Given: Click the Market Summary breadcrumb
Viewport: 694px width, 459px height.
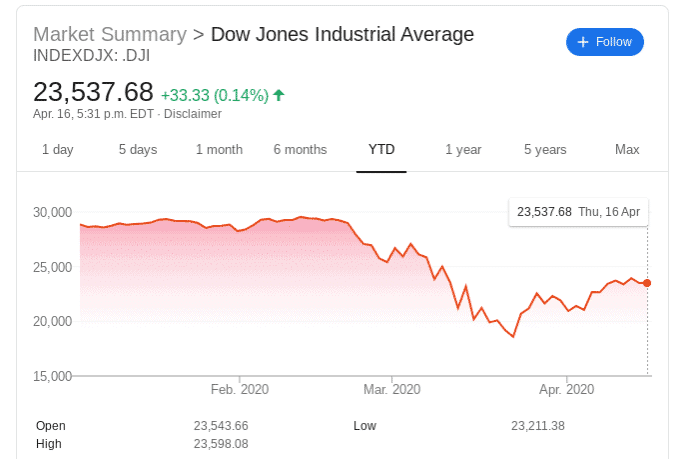Looking at the screenshot, I should click(110, 35).
